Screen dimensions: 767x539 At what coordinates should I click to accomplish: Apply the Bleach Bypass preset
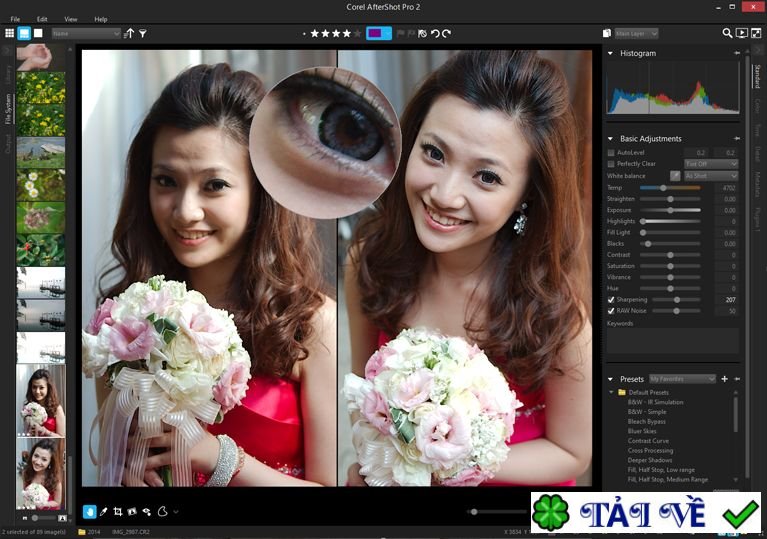tap(646, 421)
